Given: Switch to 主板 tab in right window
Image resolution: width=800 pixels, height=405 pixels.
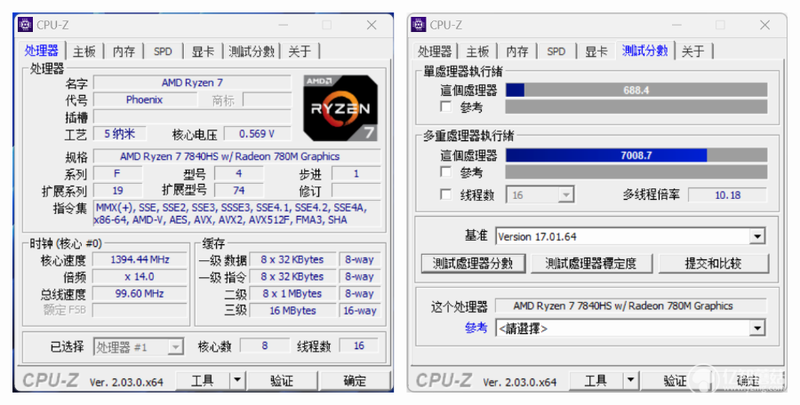Looking at the screenshot, I should coord(478,52).
